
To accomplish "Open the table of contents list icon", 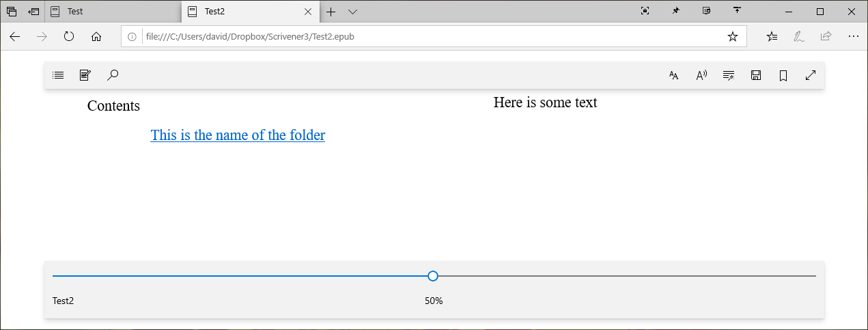I will tap(58, 75).
